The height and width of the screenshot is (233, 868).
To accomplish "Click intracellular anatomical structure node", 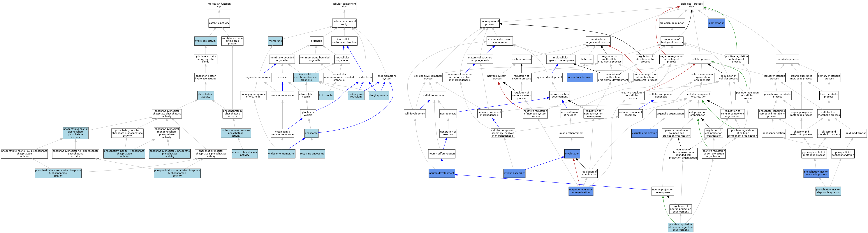I will coord(344,41).
